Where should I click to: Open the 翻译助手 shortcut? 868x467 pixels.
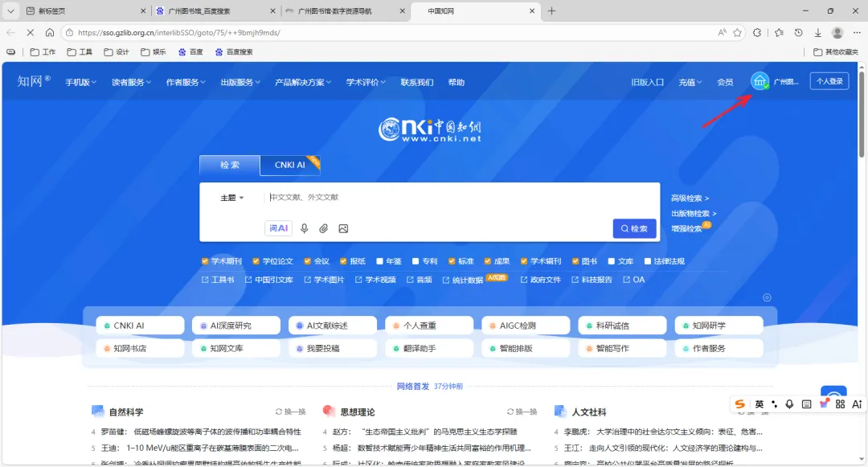[429, 349]
